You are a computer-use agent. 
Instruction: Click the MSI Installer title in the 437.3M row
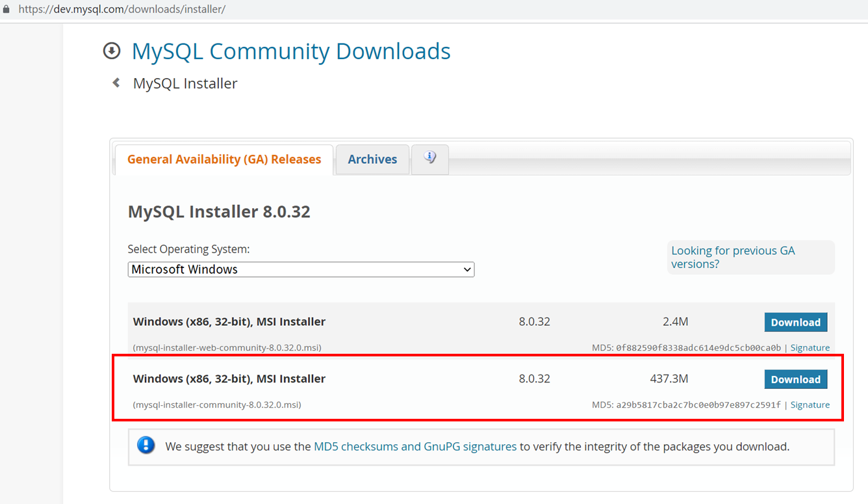pos(229,378)
